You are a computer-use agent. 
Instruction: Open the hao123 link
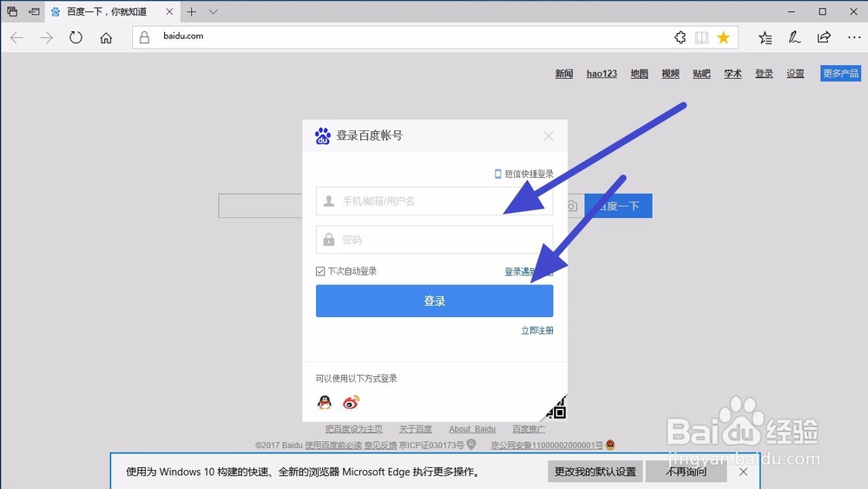click(602, 74)
